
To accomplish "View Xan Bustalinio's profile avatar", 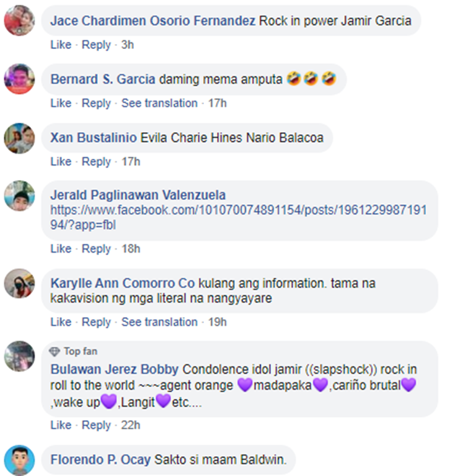I will tap(19, 138).
